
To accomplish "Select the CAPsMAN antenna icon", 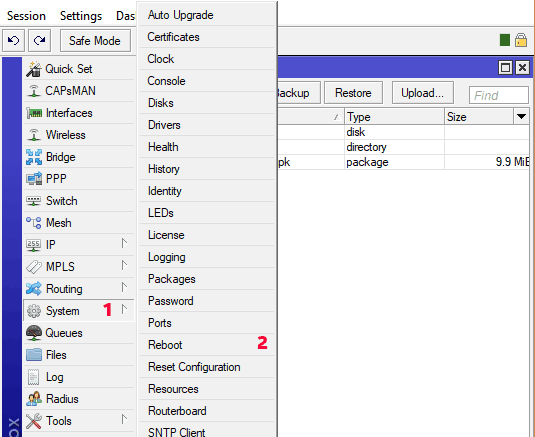I will click(x=34, y=91).
